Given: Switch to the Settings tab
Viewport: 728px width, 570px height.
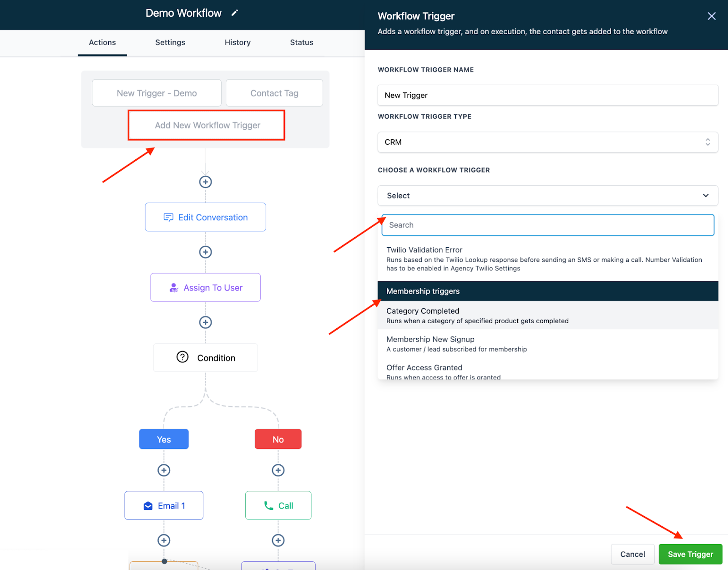Looking at the screenshot, I should pyautogui.click(x=170, y=42).
